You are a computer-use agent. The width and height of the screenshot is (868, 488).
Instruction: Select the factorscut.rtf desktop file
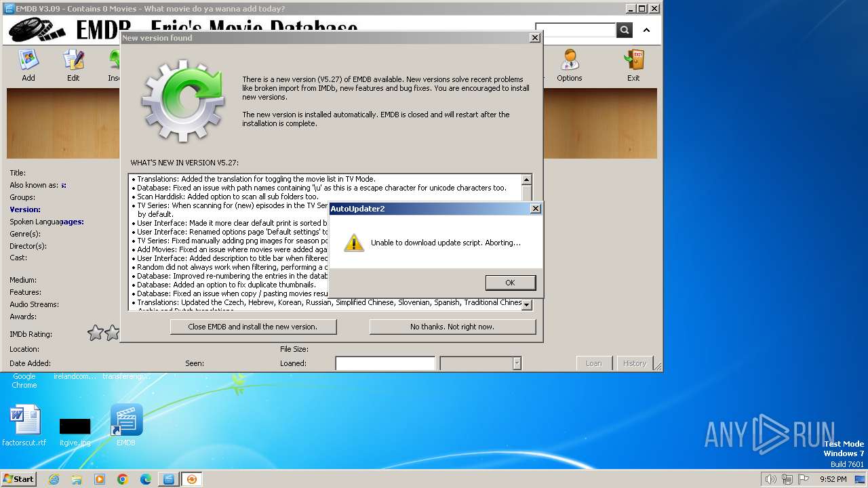25,425
